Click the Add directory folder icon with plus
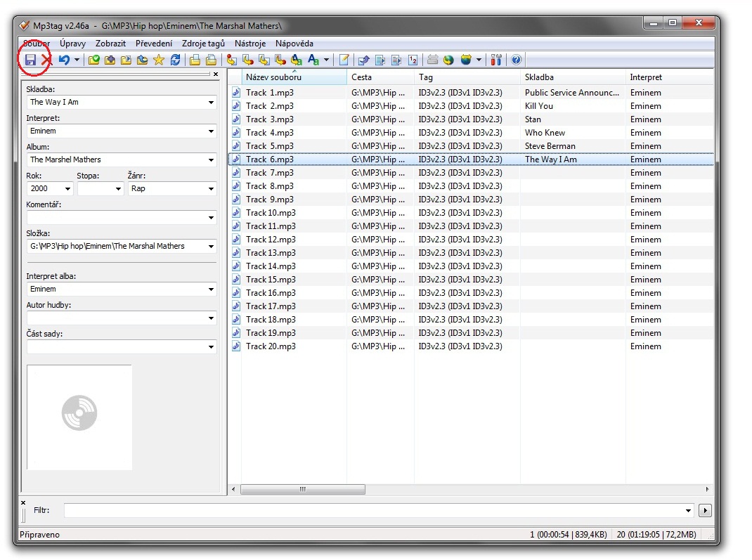Viewport: 752px width, 560px height. (x=110, y=60)
